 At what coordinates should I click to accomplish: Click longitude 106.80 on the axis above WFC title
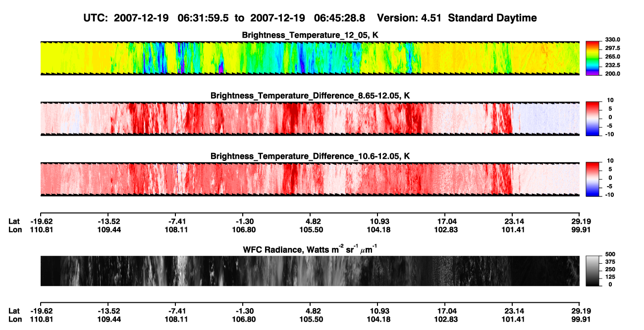[x=244, y=230]
